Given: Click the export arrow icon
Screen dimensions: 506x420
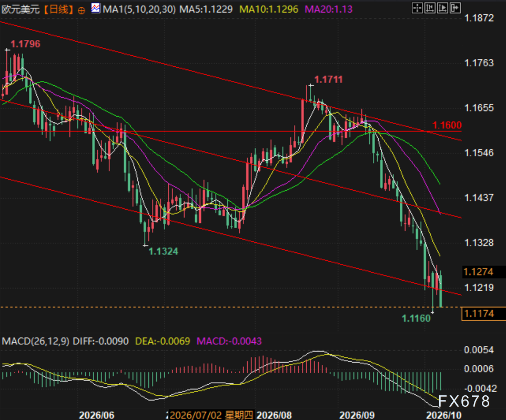Looking at the screenshot, I should (x=455, y=8).
